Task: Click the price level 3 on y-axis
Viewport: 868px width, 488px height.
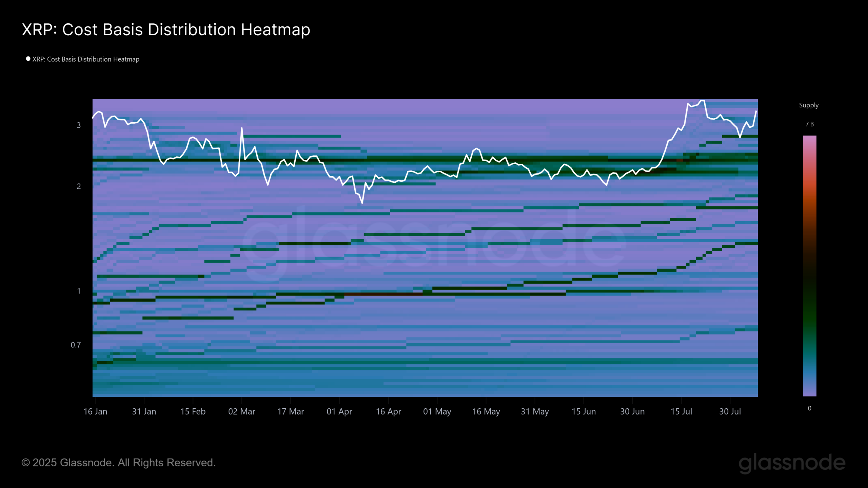Action: click(x=78, y=125)
